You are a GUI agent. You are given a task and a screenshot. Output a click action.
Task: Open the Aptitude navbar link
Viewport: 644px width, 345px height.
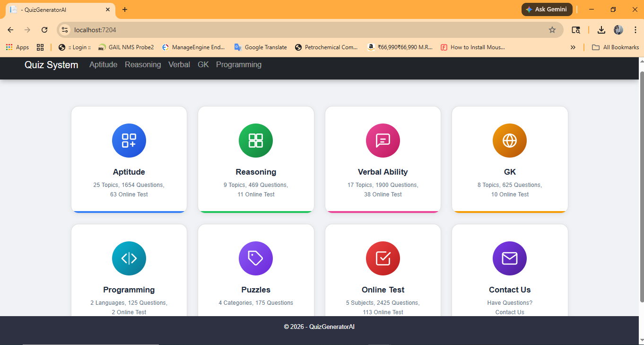tap(103, 65)
